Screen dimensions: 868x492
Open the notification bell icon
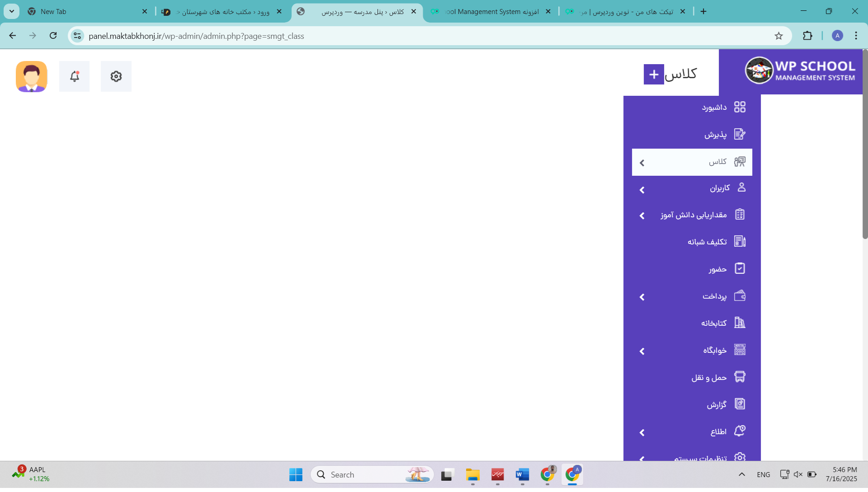click(x=75, y=76)
